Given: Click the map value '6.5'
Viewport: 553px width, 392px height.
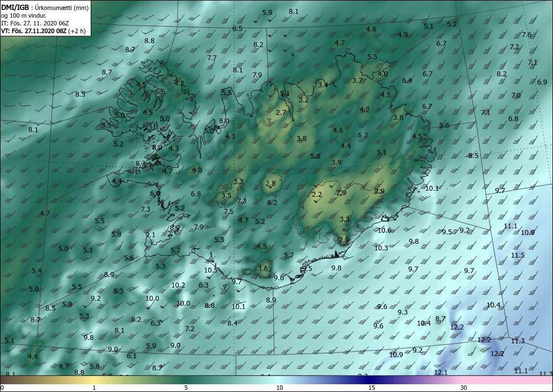Looking at the screenshot, I should click(x=237, y=28).
